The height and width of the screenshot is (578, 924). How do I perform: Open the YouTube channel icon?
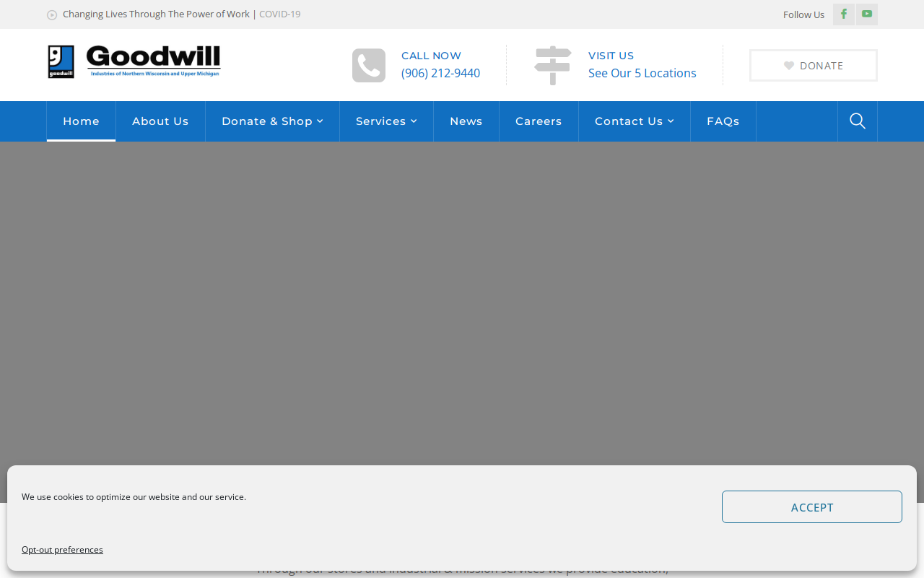(x=867, y=14)
